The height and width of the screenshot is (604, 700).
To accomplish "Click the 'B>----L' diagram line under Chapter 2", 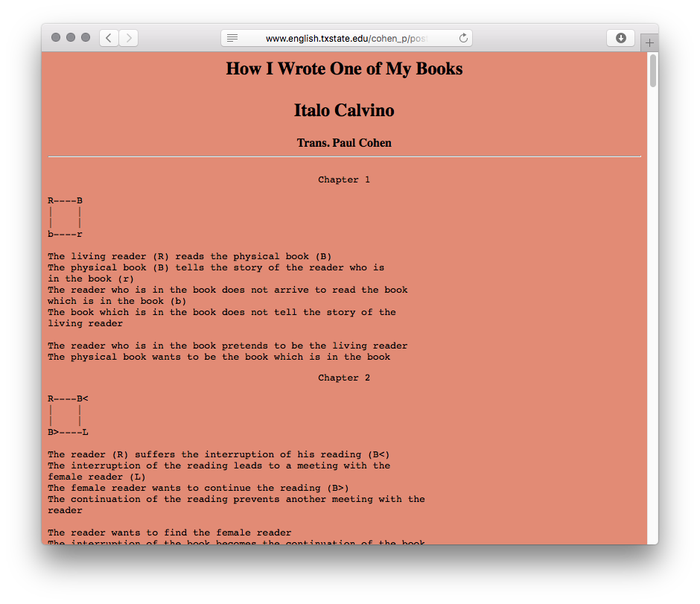I will coord(69,432).
